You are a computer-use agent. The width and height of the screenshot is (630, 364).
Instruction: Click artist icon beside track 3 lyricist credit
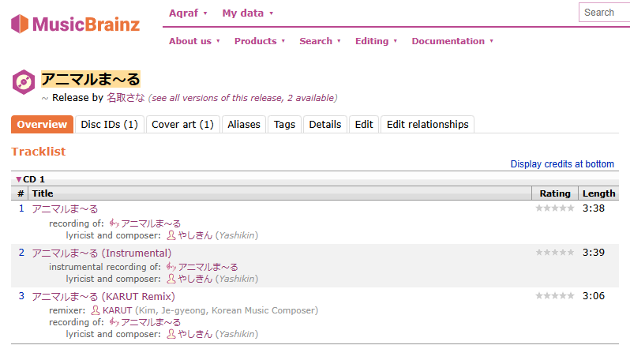click(171, 334)
